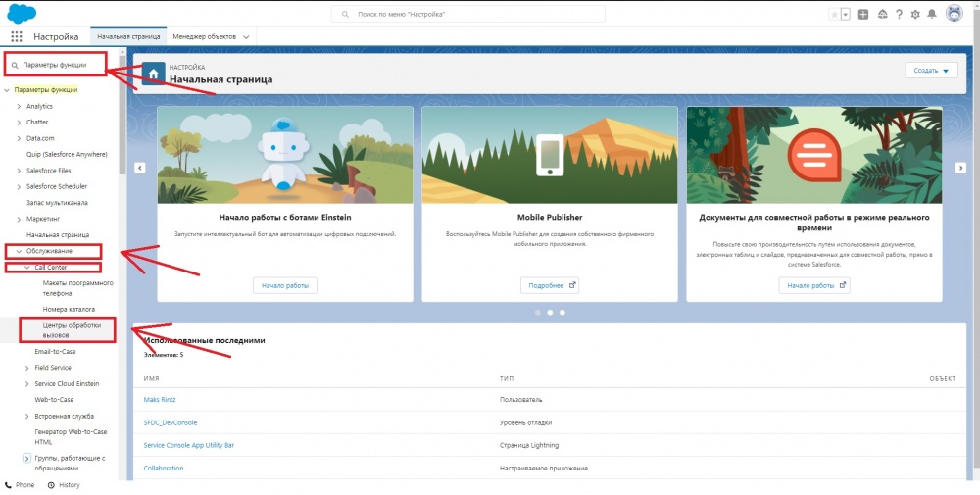Click magnifier icon in sidebar quick find
The height and width of the screenshot is (495, 980).
point(15,65)
